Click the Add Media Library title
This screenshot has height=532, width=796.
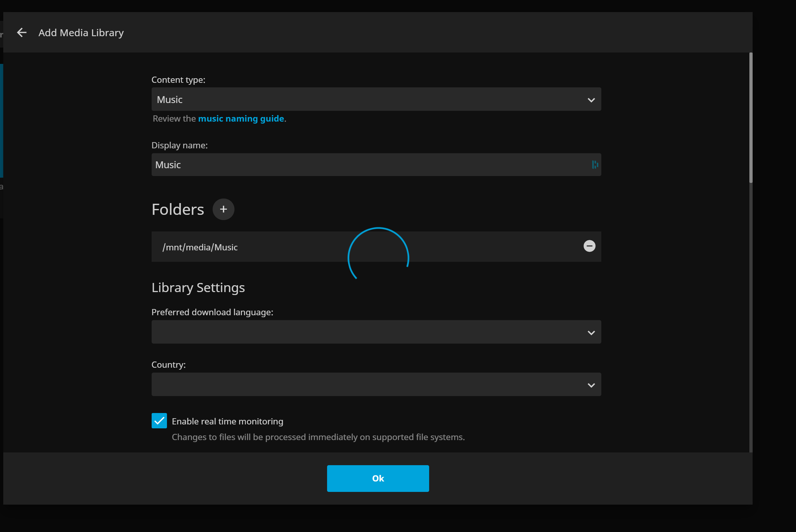click(x=81, y=33)
